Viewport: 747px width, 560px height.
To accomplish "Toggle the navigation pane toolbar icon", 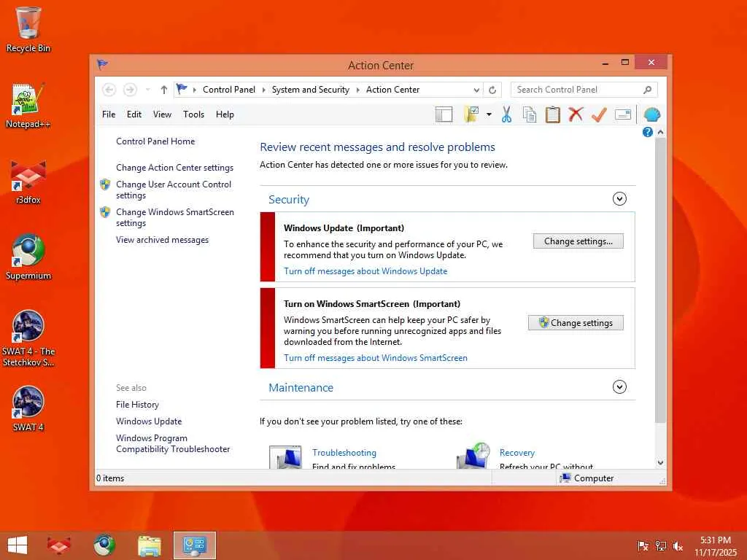I will pyautogui.click(x=444, y=114).
